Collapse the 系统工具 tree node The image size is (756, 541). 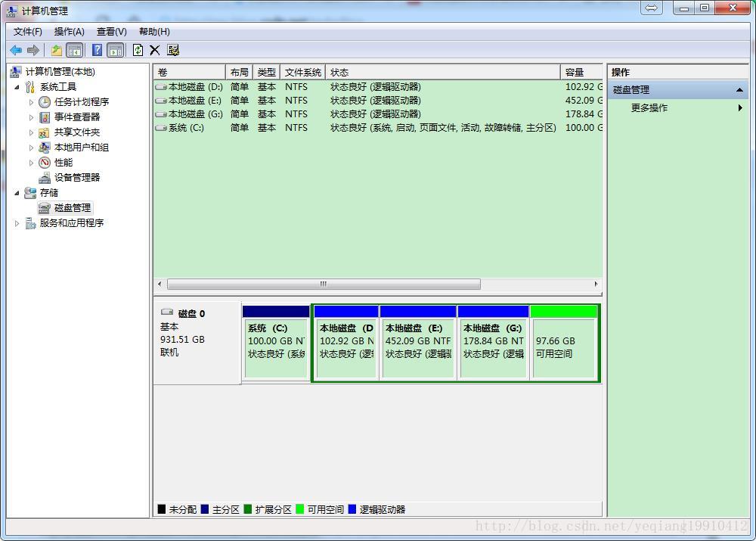point(17,87)
